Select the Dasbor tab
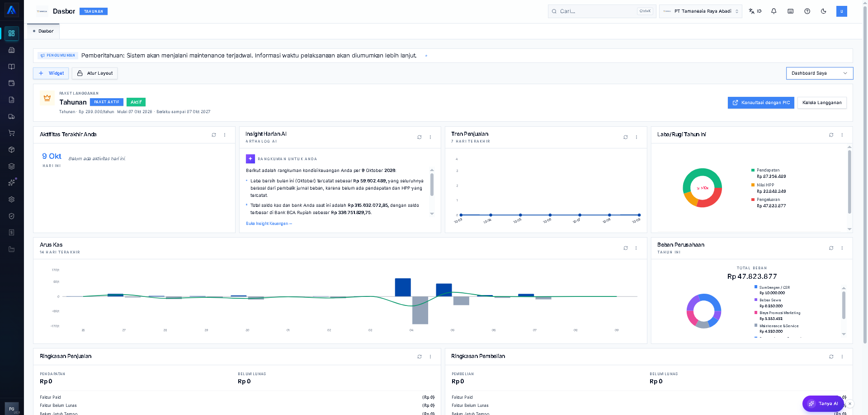Viewport: 868px width, 415px height. click(x=43, y=31)
